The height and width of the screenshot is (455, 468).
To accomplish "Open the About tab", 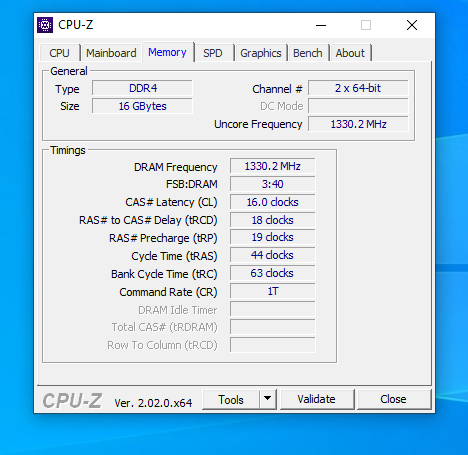I will (350, 53).
